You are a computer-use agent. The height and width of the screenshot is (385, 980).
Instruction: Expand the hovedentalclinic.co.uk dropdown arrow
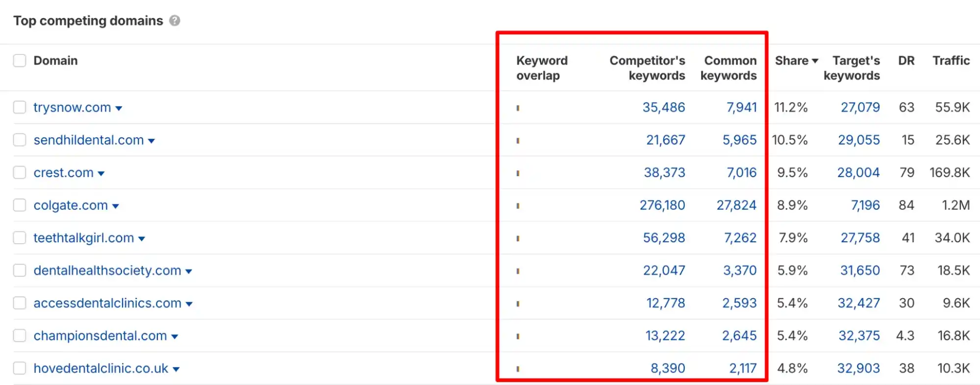tap(176, 369)
